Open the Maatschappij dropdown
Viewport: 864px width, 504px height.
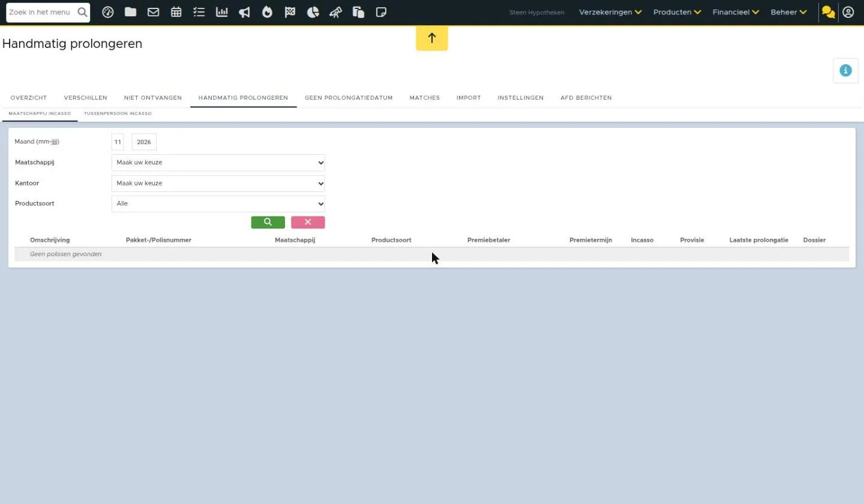click(218, 163)
